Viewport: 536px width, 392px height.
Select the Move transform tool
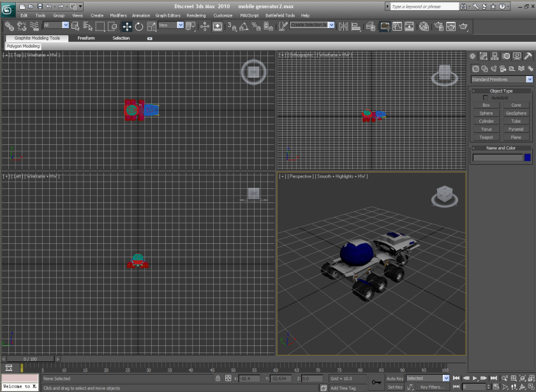[126, 26]
